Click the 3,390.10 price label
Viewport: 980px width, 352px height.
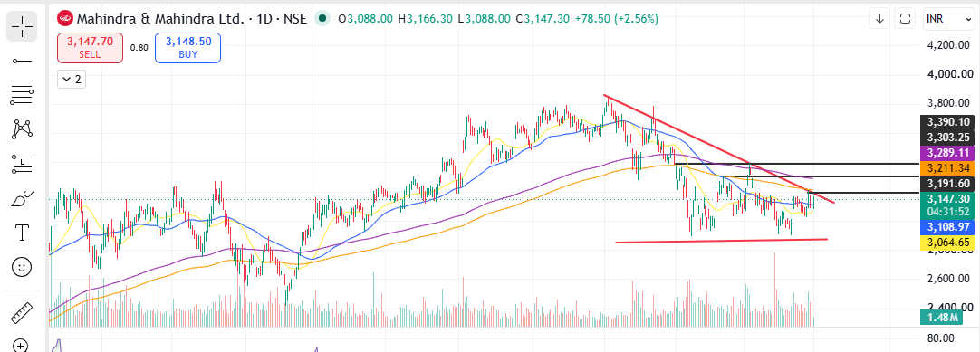click(948, 122)
